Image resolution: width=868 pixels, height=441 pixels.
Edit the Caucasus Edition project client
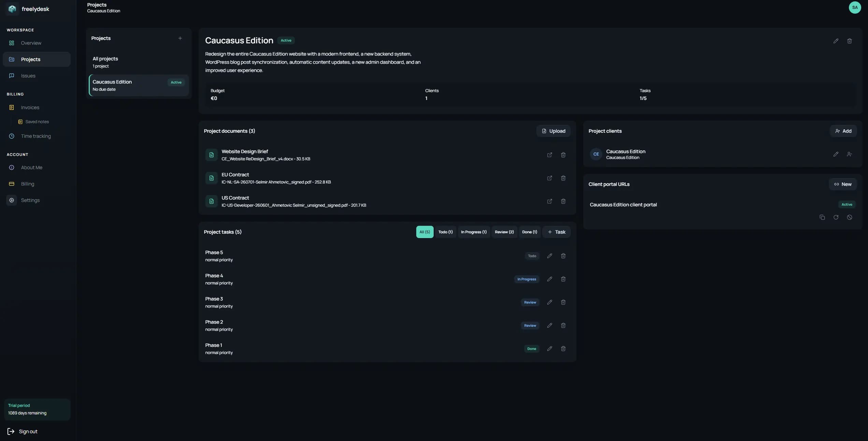click(x=836, y=154)
